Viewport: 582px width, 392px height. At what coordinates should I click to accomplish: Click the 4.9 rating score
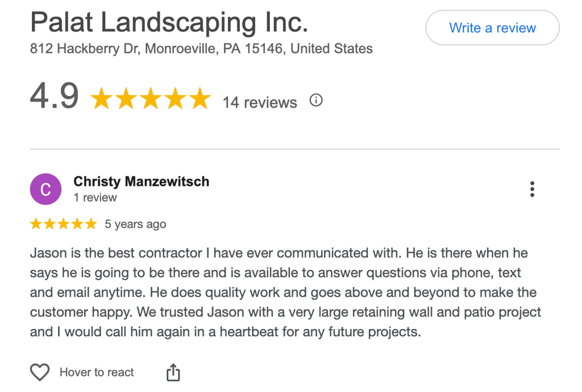click(x=55, y=97)
